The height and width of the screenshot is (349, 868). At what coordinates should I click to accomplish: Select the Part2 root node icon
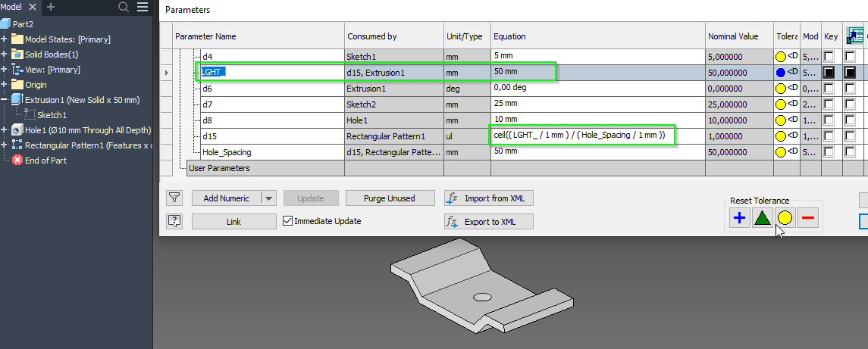coord(5,23)
